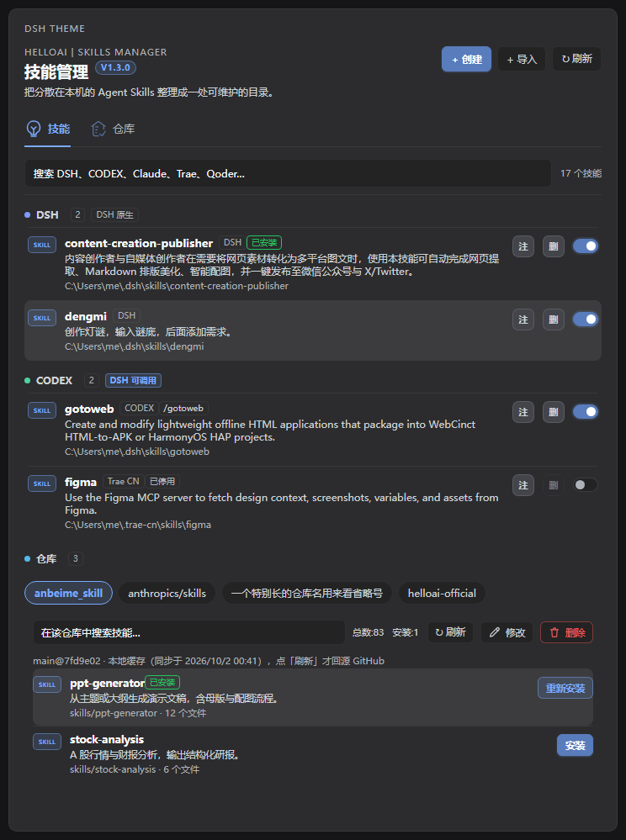Click the 已安装 badge next to ppt-generator

click(x=162, y=683)
